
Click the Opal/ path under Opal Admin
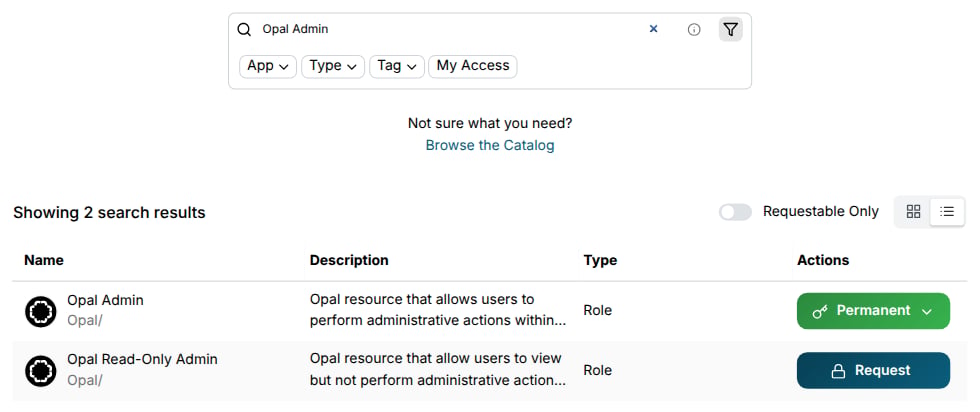point(84,321)
